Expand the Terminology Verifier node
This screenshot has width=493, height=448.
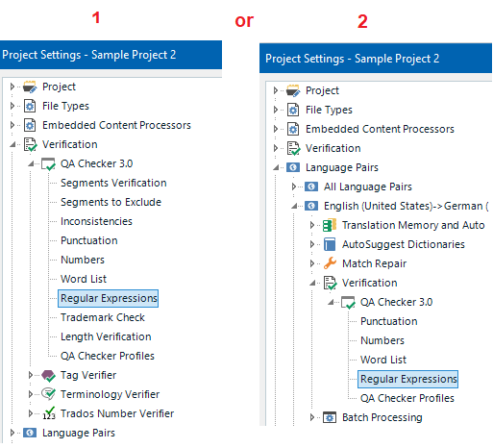tap(31, 394)
